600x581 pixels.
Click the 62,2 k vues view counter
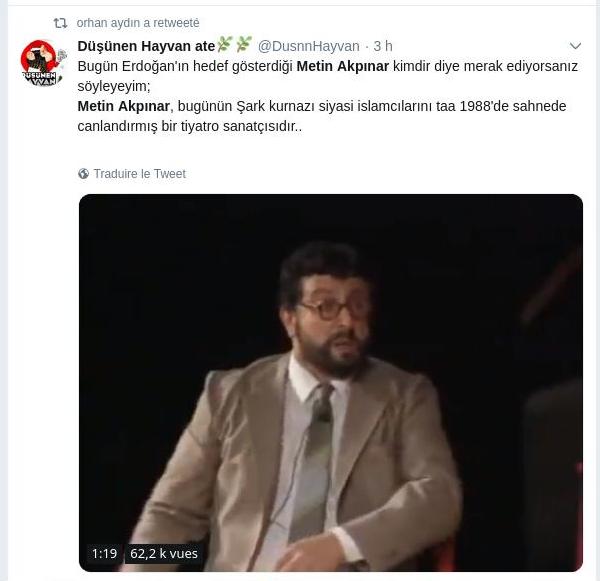coord(164,553)
